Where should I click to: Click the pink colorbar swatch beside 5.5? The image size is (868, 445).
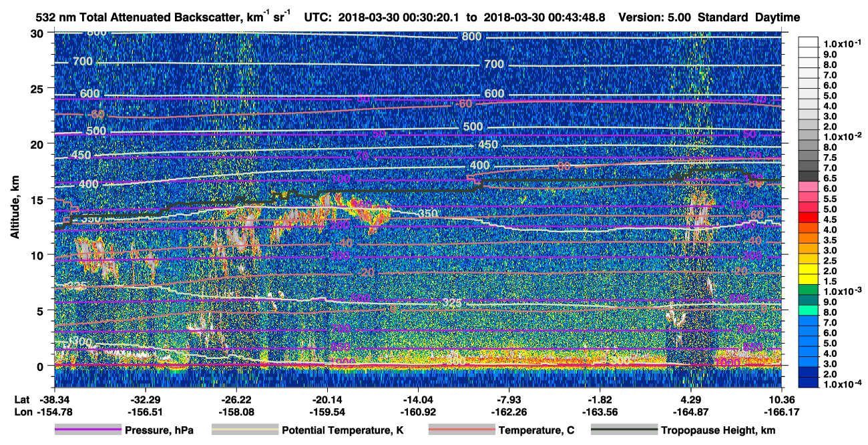(x=809, y=196)
